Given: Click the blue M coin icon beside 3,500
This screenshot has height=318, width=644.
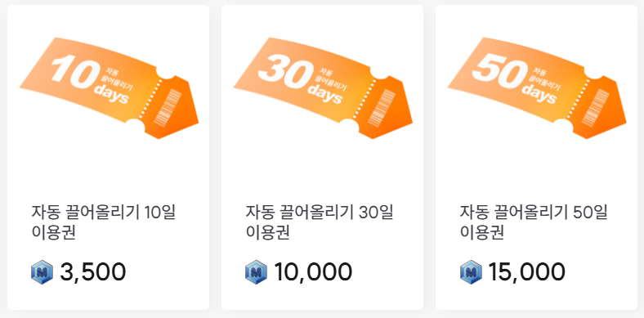Looking at the screenshot, I should [42, 271].
